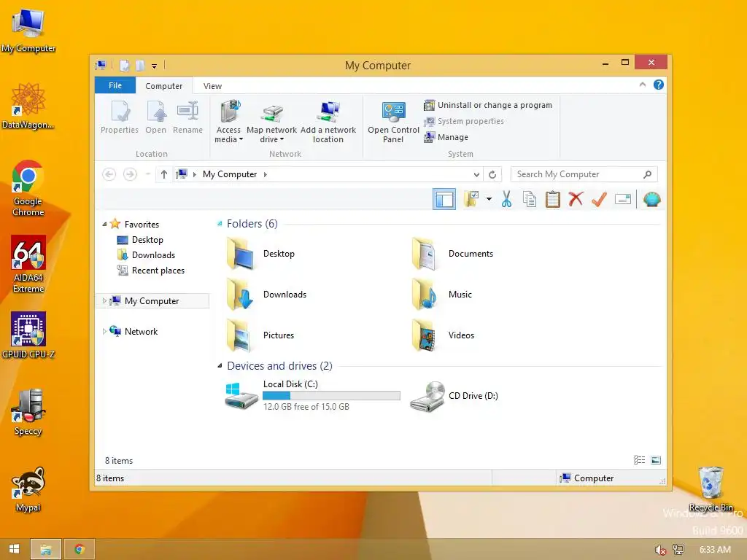The width and height of the screenshot is (747, 560).
Task: Click the Windows Start button
Action: (15, 549)
